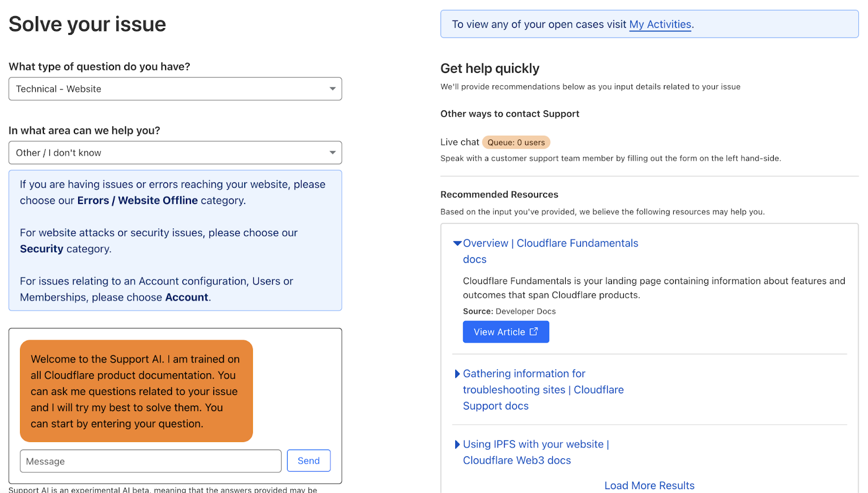Click blue disclosure triangle beside Overview article

[456, 243]
